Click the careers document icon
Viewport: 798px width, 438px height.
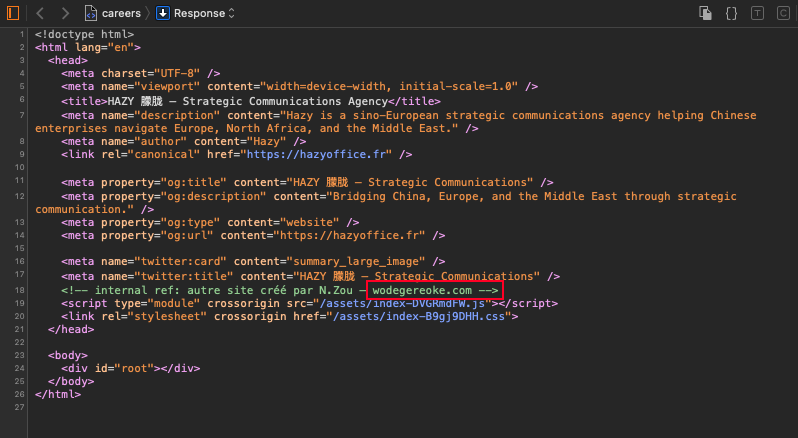tap(91, 13)
